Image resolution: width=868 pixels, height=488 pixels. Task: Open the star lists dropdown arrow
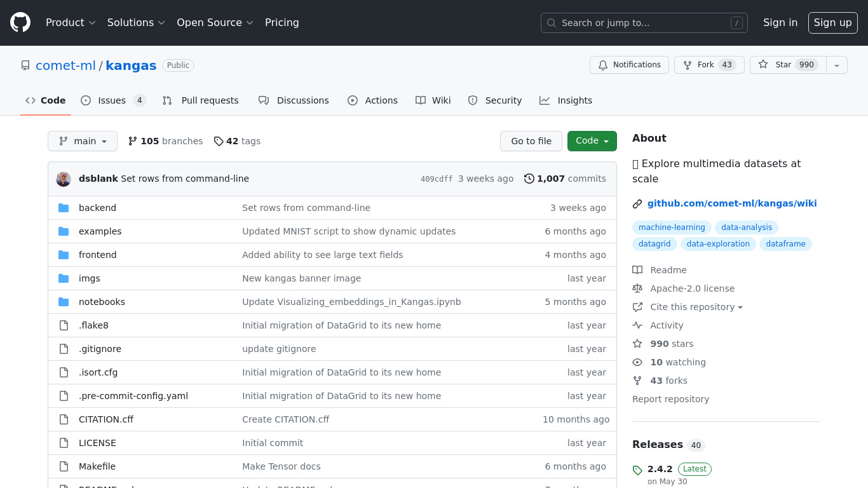click(837, 65)
